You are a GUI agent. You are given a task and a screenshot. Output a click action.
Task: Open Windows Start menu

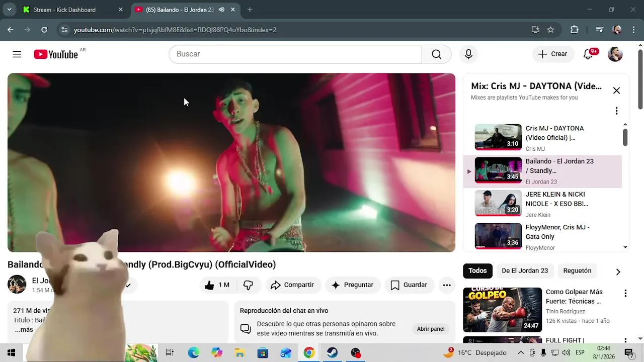tap(11, 353)
